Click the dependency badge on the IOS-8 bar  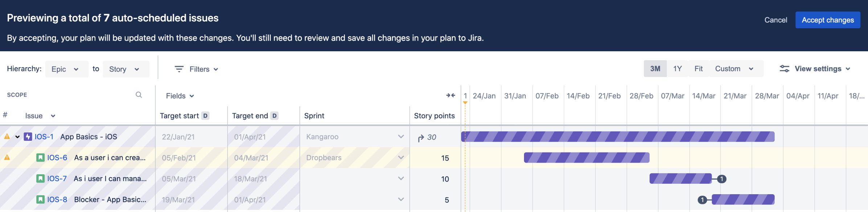(x=702, y=200)
